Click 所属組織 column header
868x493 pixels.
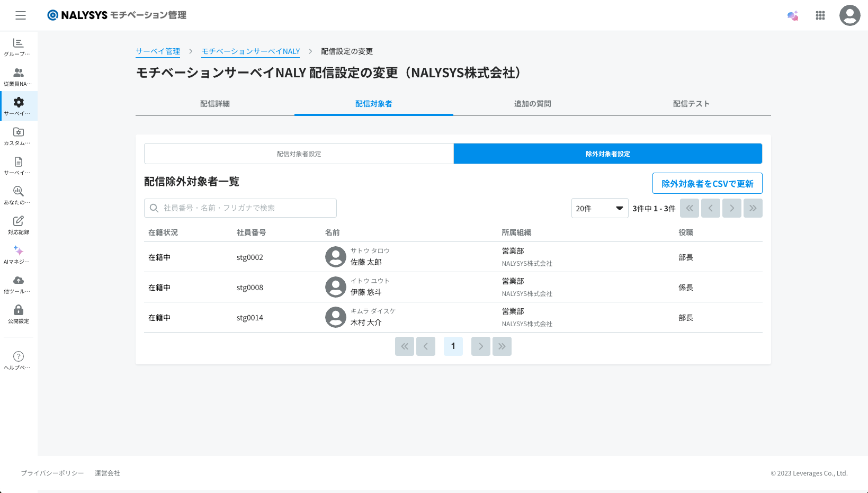tap(517, 232)
